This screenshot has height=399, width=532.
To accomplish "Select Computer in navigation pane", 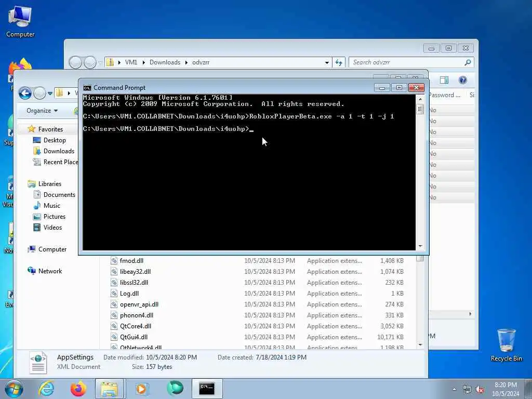I will click(x=52, y=249).
